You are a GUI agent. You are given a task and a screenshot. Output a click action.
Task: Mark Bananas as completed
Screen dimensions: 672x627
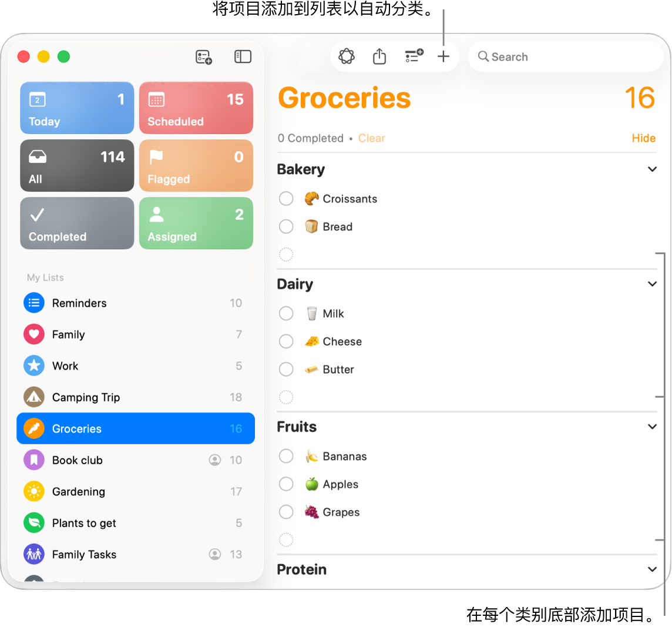coord(286,456)
